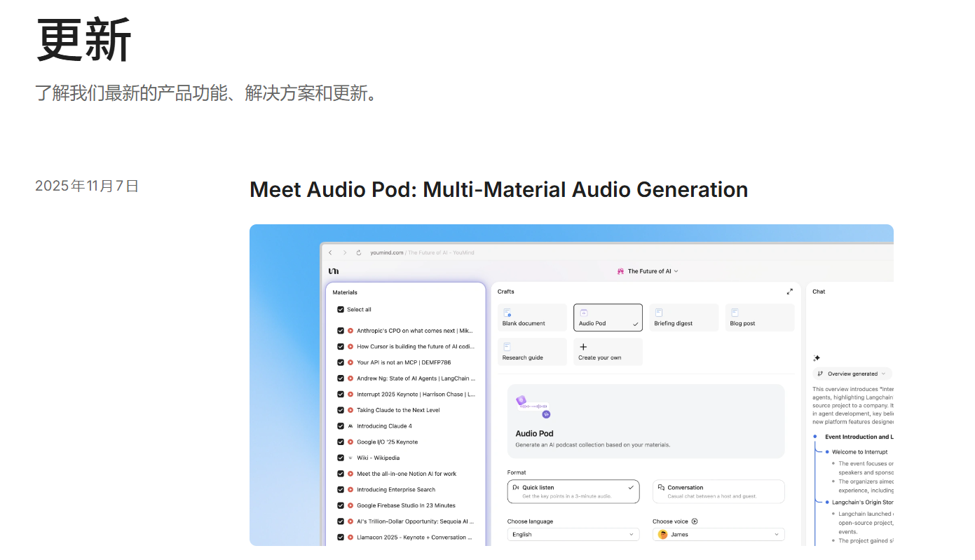Click the Welcome to Interrupt outline entry
The width and height of the screenshot is (975, 560).
click(859, 452)
